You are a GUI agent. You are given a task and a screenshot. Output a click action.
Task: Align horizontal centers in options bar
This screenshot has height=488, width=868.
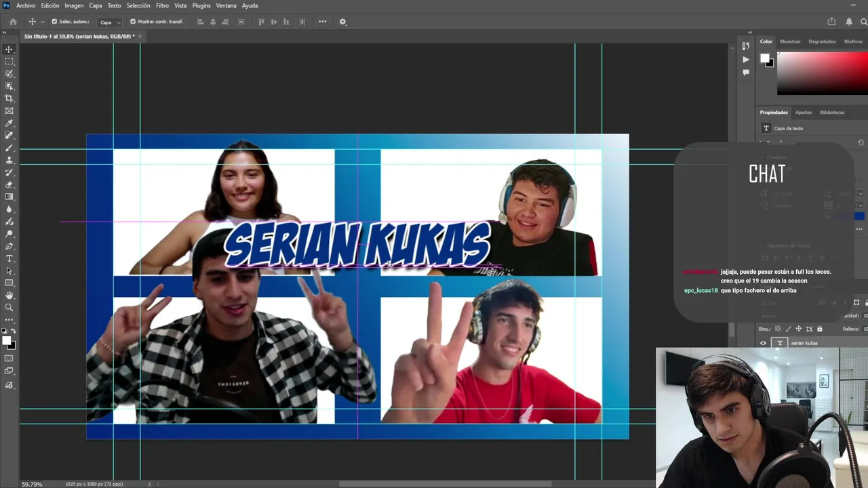point(213,22)
